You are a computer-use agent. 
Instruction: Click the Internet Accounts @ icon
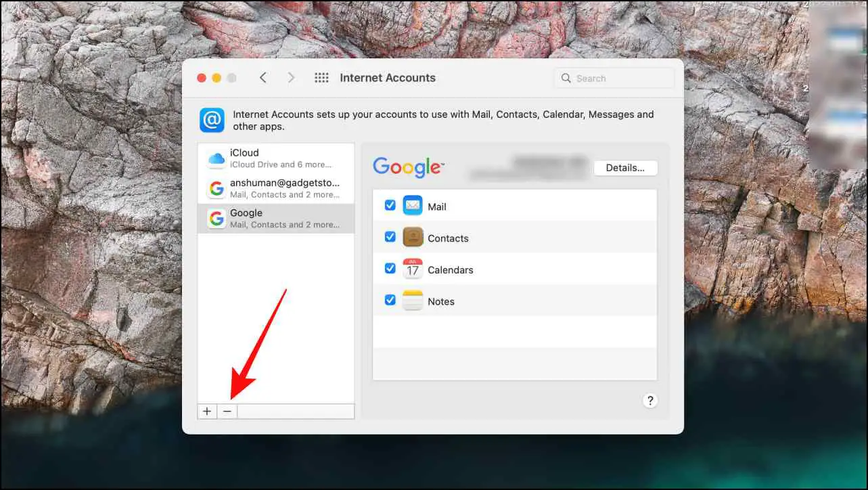tap(212, 120)
